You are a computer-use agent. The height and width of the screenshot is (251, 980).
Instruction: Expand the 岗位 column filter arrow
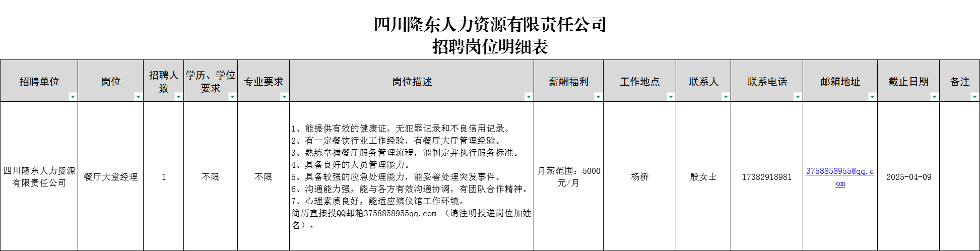click(138, 97)
